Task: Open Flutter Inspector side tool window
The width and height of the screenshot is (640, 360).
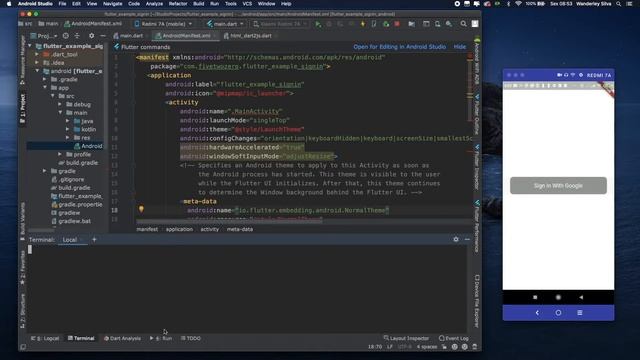Action: coord(477,167)
